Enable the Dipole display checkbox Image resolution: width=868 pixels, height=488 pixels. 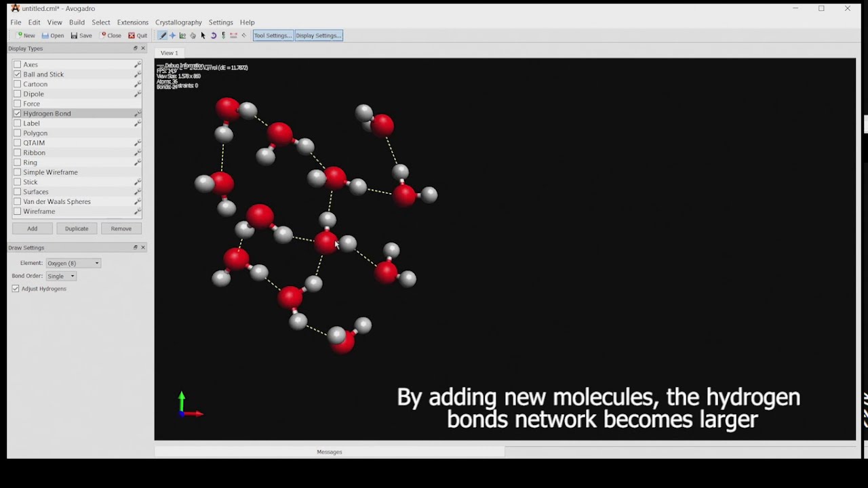coord(18,94)
